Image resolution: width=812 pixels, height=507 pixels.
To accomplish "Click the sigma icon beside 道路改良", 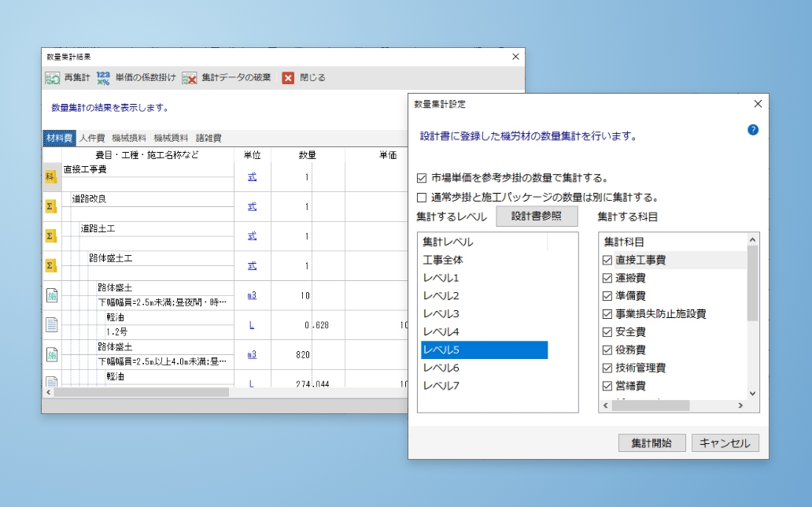I will click(51, 206).
